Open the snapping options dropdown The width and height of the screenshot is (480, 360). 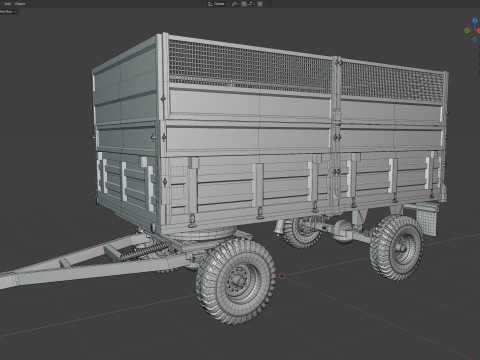click(x=251, y=4)
